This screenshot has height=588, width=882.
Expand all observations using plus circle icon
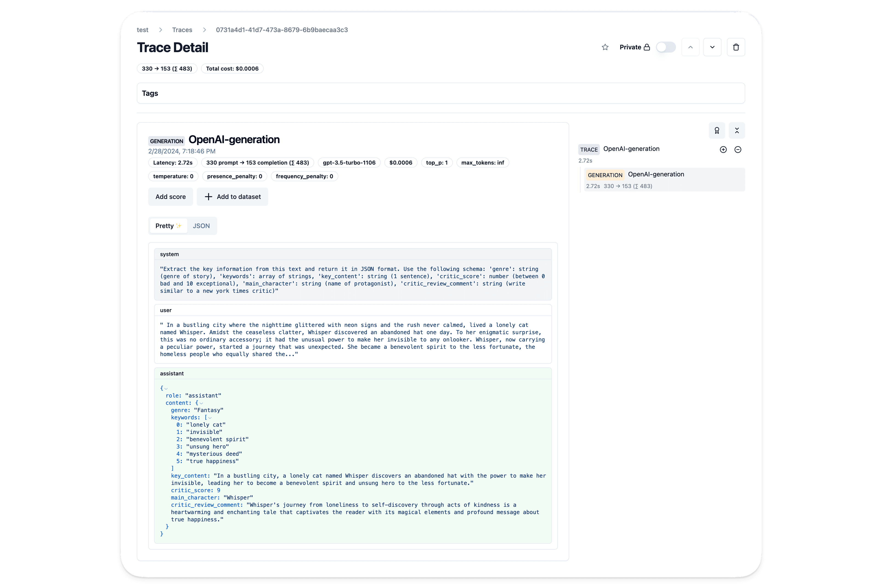click(723, 149)
